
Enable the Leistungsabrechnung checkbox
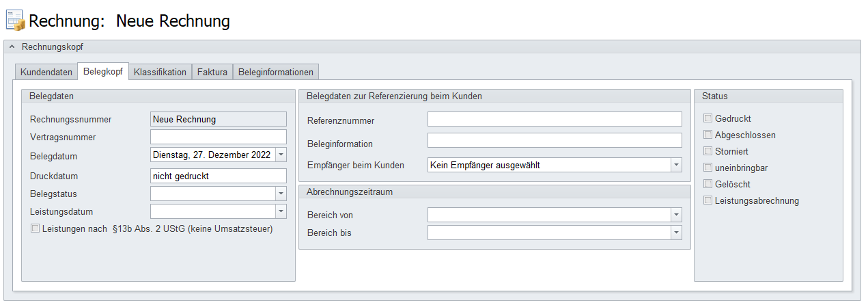708,201
